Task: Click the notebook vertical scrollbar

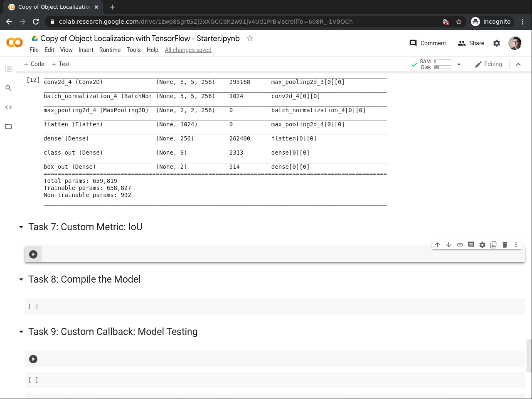Action: (529, 356)
